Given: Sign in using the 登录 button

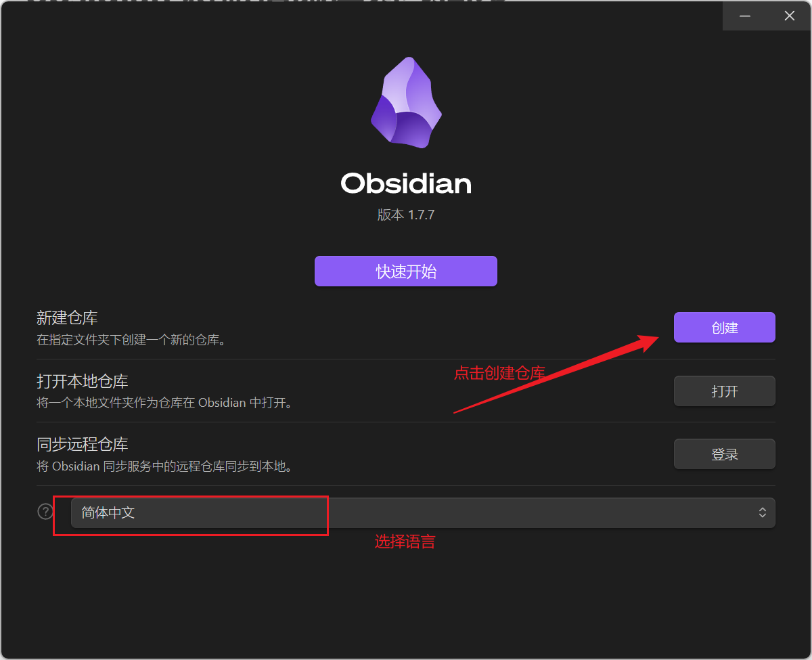Looking at the screenshot, I should point(725,454).
